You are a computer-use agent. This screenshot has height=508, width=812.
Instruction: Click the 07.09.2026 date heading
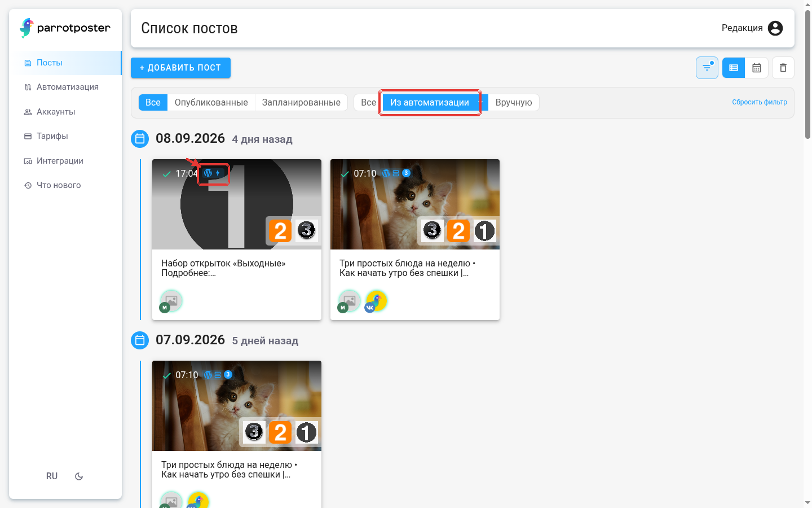[190, 340]
